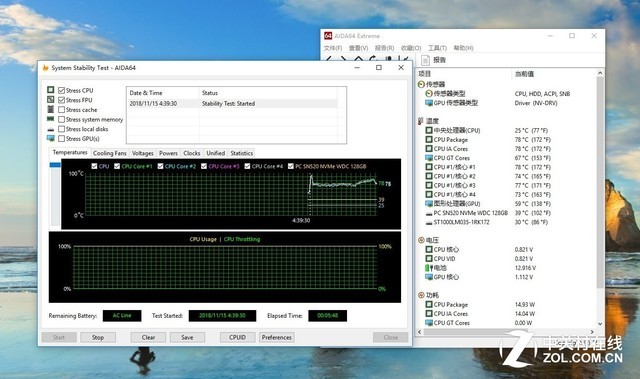Click the report page icon beside 报告

coord(425,60)
